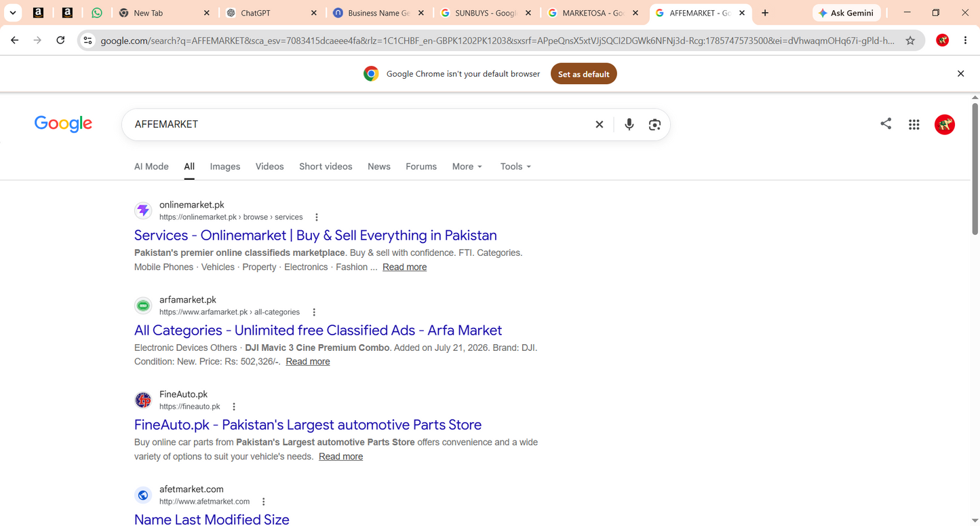Click the arfamarket.pk site favicon
This screenshot has height=526, width=980.
click(x=143, y=305)
